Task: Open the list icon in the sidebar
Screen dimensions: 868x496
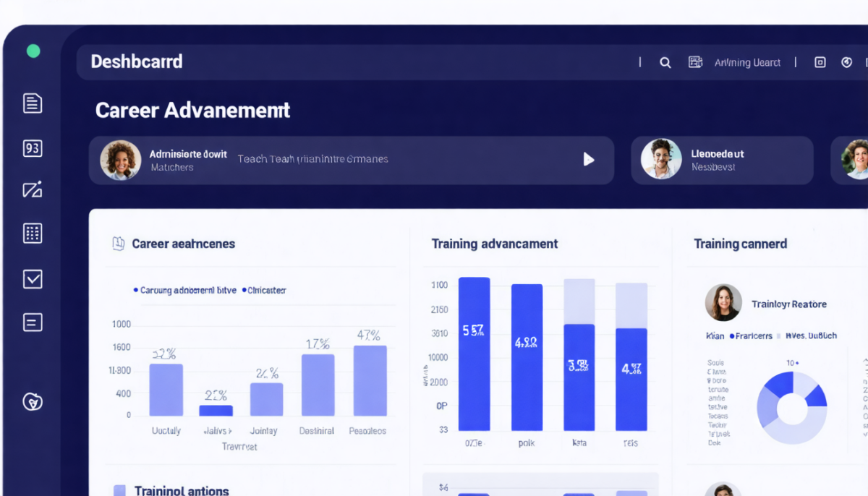Action: point(33,322)
